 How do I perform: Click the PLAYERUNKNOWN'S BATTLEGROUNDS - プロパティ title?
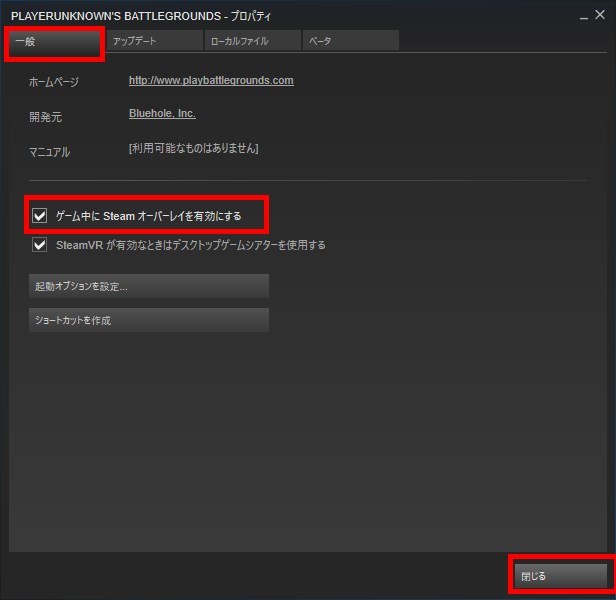141,16
